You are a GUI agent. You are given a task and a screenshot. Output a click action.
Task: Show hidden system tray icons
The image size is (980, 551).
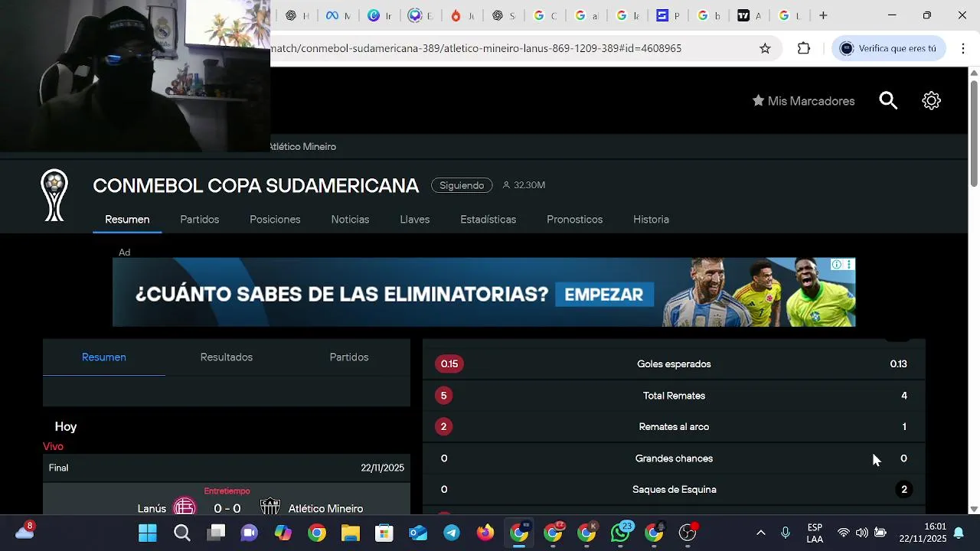[x=760, y=533]
